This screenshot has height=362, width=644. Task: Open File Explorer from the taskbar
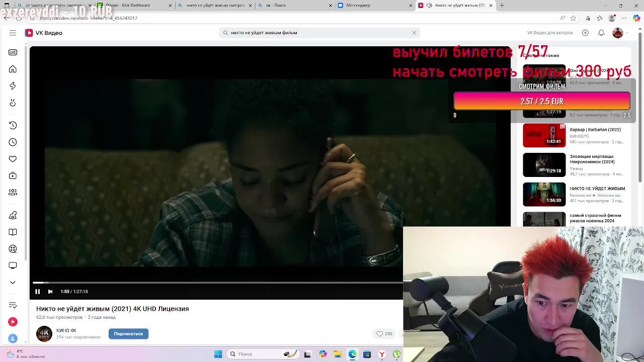point(338,354)
